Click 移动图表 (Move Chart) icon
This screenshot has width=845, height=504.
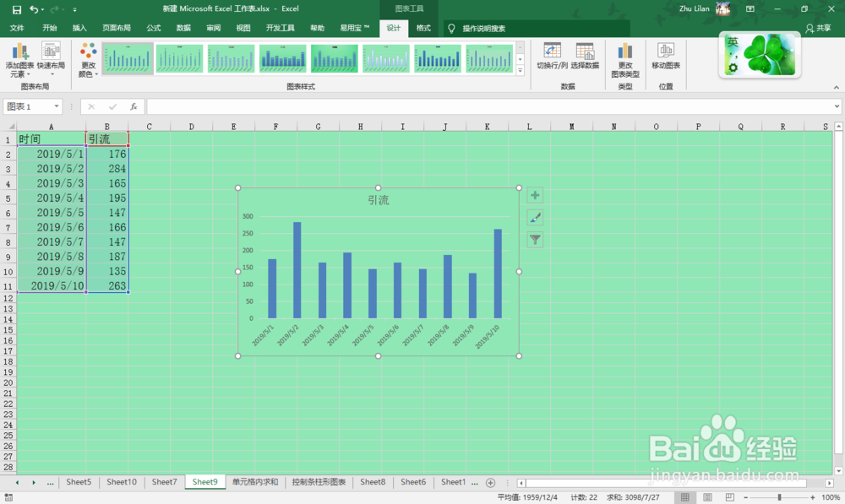[666, 56]
